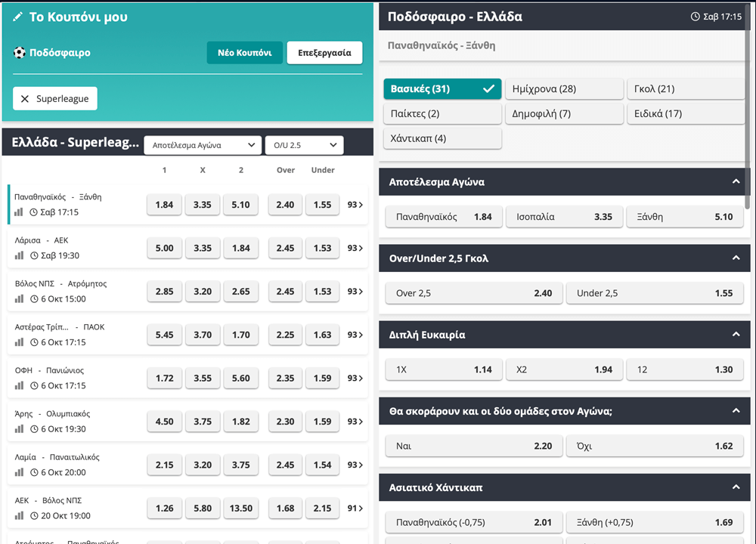
Task: Open statistics icon for ΑΕΚ - Βόλος ΝΠΣ
Action: 19,515
